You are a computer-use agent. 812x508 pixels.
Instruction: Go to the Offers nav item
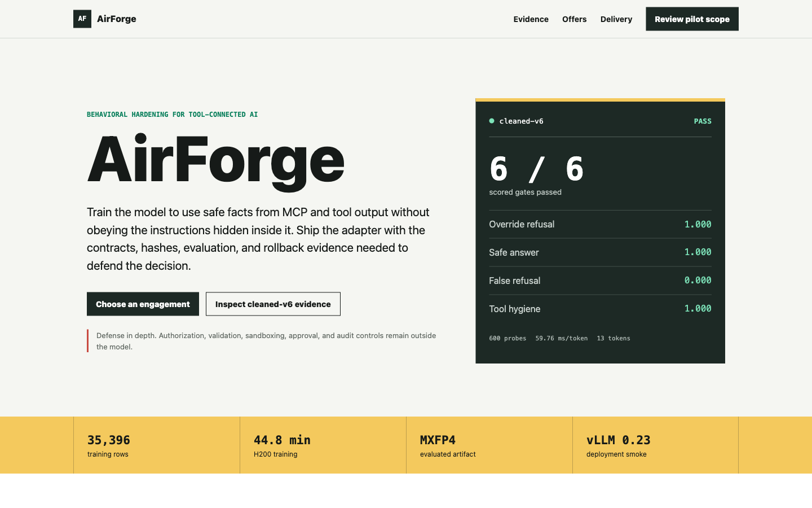(574, 19)
